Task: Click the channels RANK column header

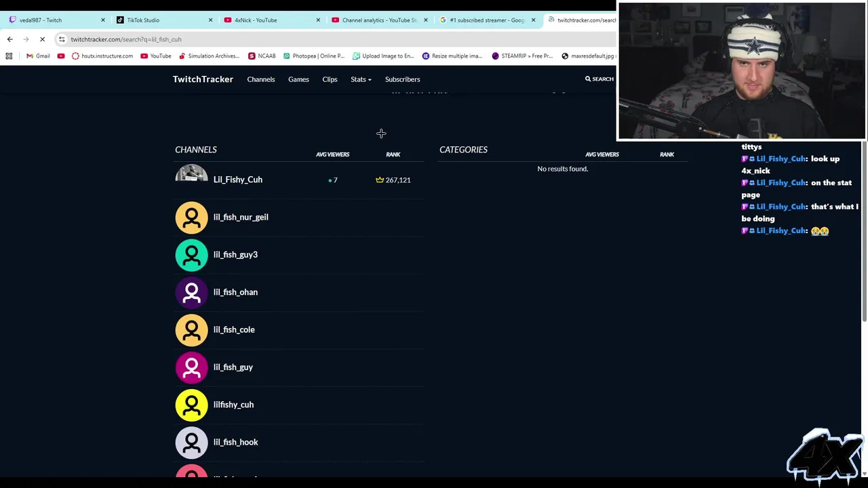Action: pyautogui.click(x=393, y=155)
